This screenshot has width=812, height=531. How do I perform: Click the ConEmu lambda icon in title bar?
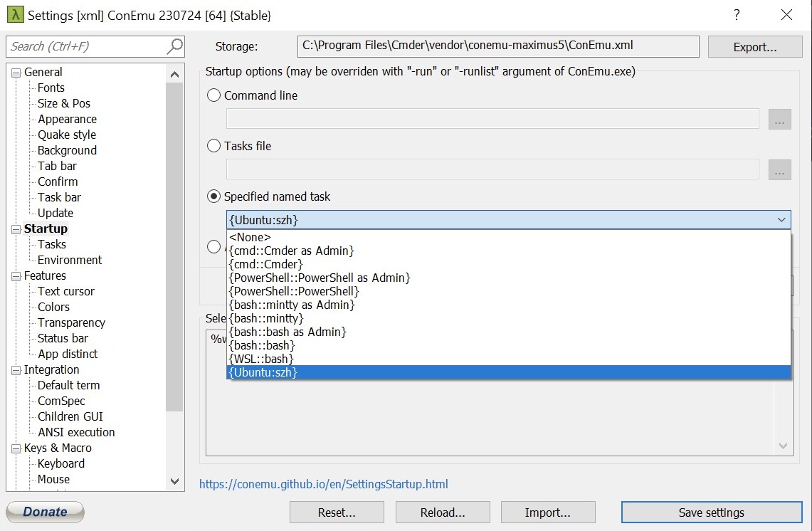(x=15, y=14)
